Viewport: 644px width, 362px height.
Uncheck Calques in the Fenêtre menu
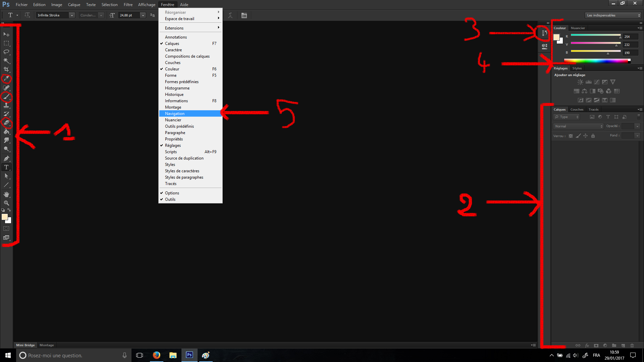[x=172, y=44]
